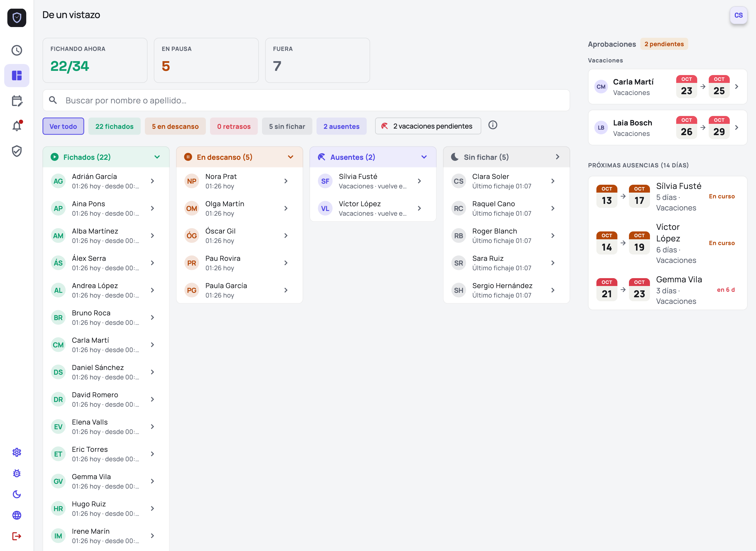
Task: Click the app shield logo
Action: tap(17, 18)
